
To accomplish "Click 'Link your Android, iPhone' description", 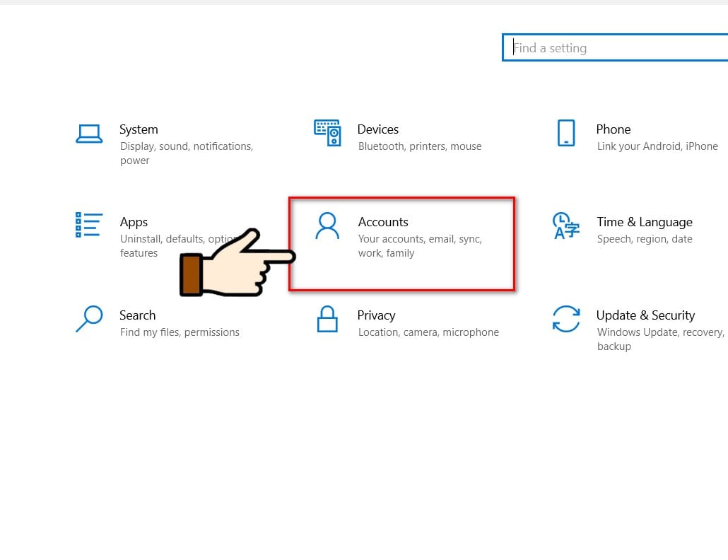I will [657, 146].
